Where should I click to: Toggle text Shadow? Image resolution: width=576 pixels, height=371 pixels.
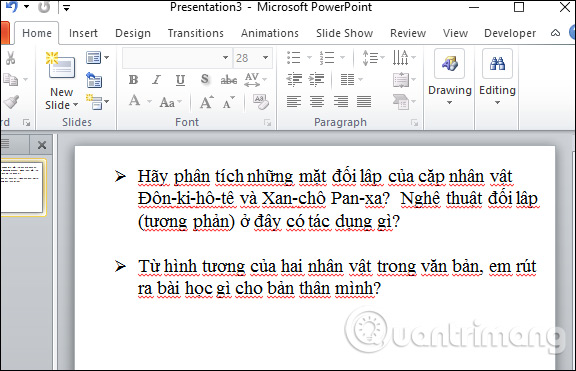[205, 79]
